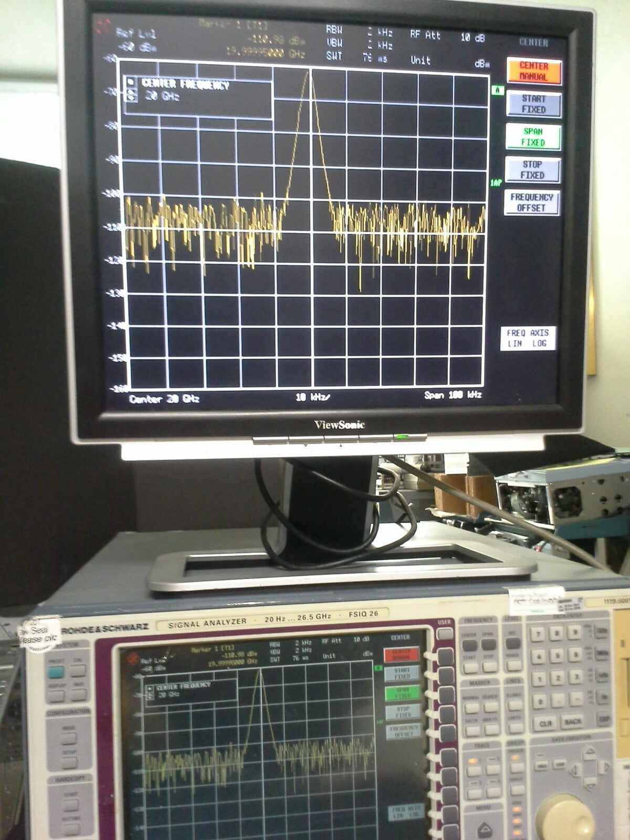630x840 pixels.
Task: Open FREQUENCY OFFSET softkey on ViewSonic monitor
Action: (532, 202)
